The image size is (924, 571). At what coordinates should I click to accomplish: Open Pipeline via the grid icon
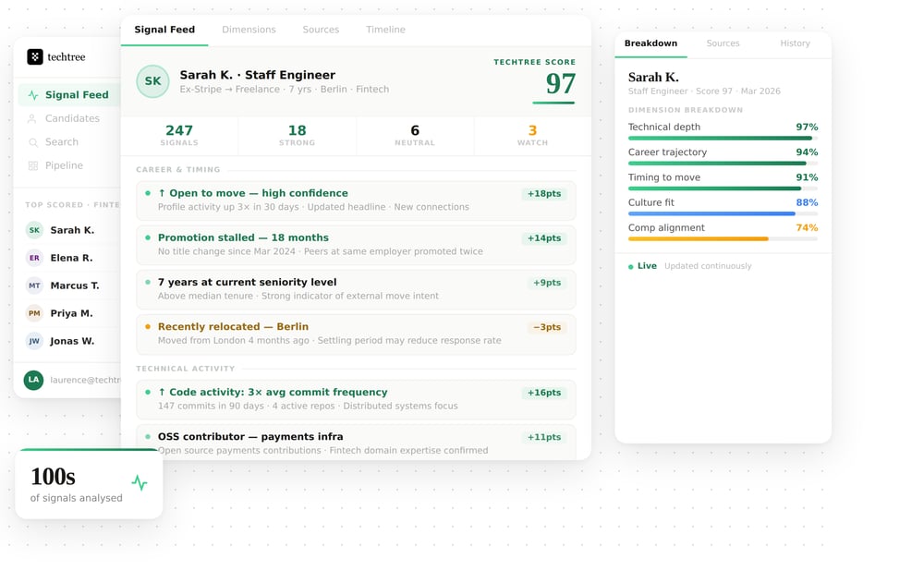pos(31,165)
